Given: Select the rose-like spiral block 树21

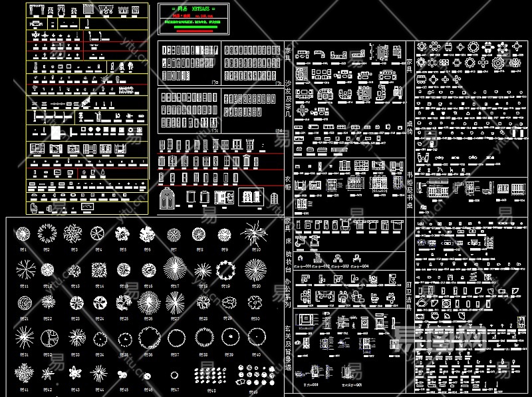Looking at the screenshot, I should coord(25,303).
